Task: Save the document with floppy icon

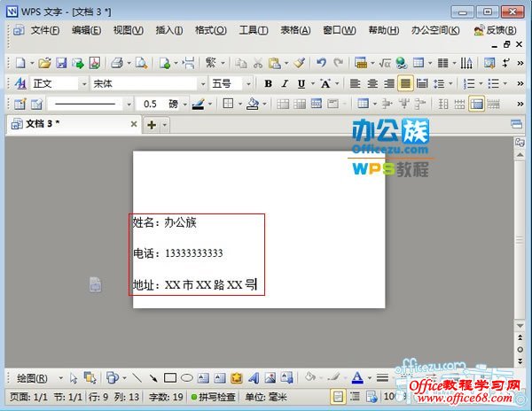Action: (x=61, y=63)
